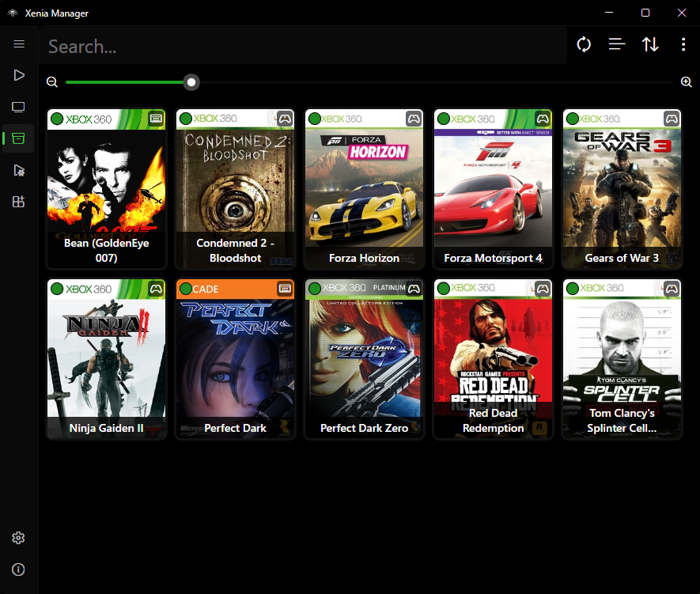The width and height of the screenshot is (700, 594).
Task: Click controller icon on Red Dead Redemption card
Action: point(543,288)
